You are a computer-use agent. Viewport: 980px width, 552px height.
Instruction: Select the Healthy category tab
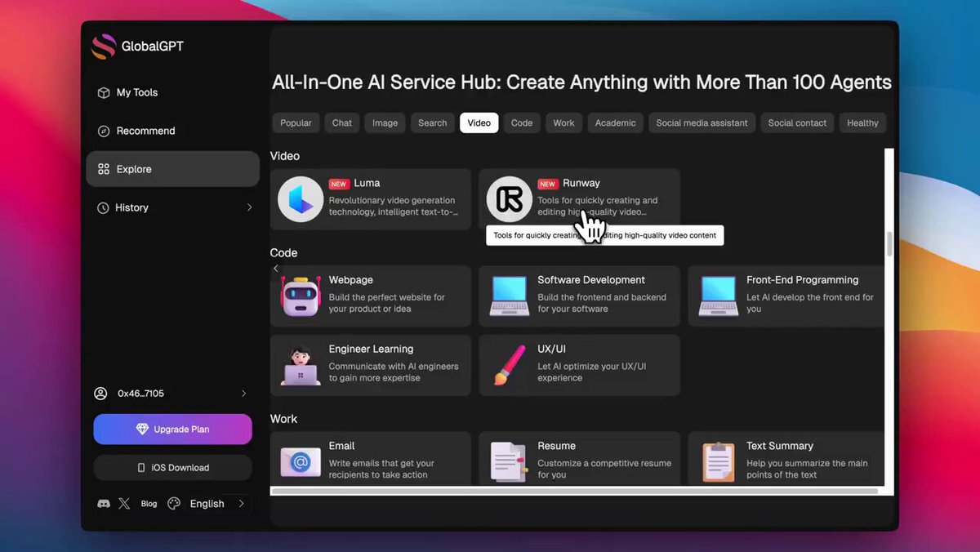[862, 123]
